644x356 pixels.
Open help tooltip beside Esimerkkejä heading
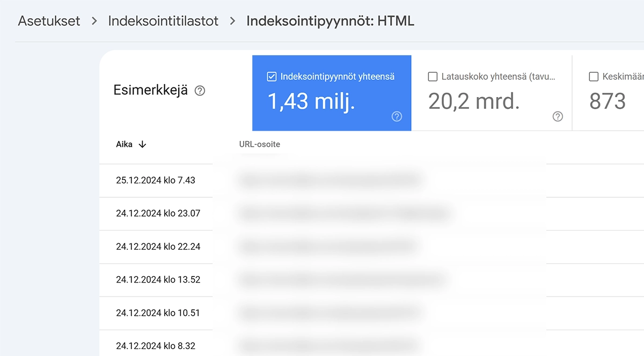coord(200,91)
